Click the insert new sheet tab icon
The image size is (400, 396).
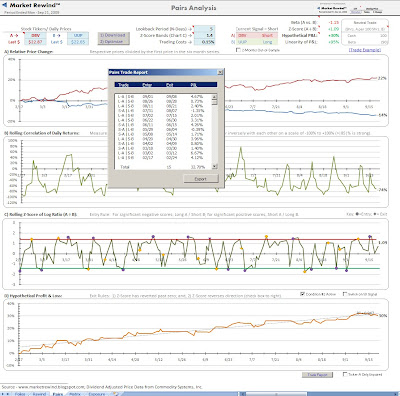(116, 394)
